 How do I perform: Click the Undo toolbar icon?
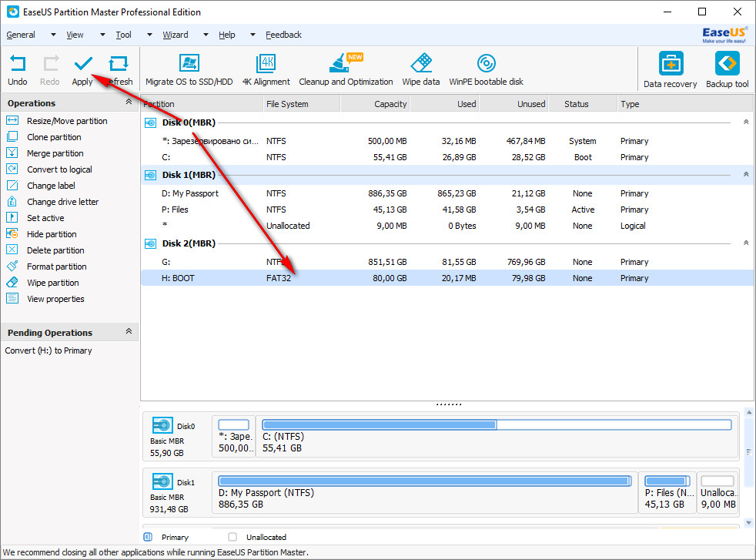18,70
